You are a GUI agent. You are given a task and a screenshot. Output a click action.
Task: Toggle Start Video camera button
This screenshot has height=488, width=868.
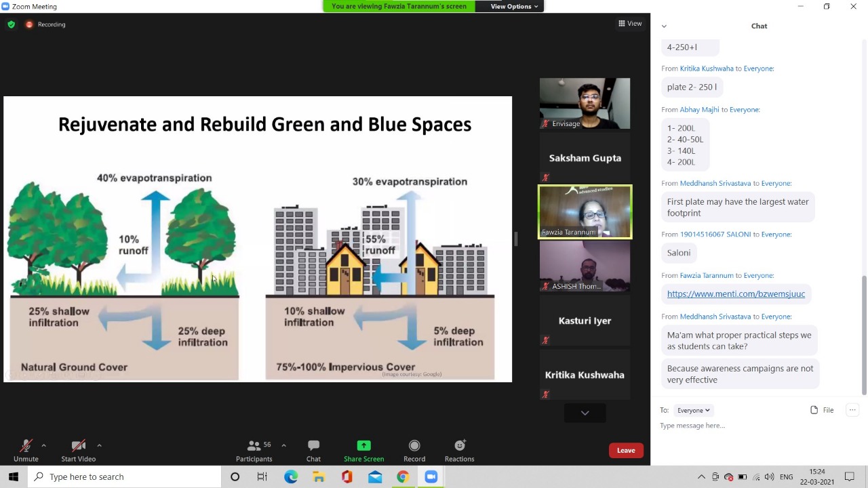tap(79, 450)
